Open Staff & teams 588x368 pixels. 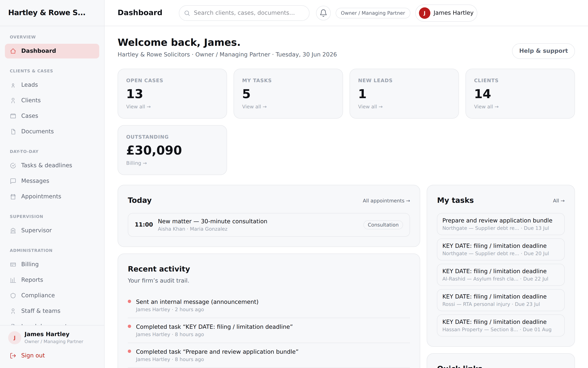[x=52, y=311]
